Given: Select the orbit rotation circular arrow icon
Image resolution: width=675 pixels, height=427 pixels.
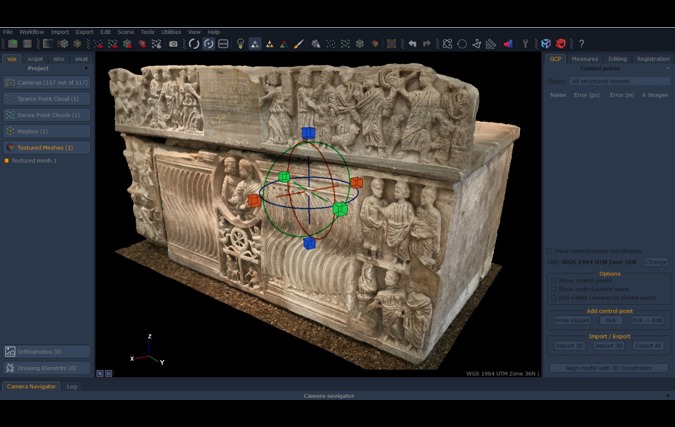Looking at the screenshot, I should coord(194,44).
